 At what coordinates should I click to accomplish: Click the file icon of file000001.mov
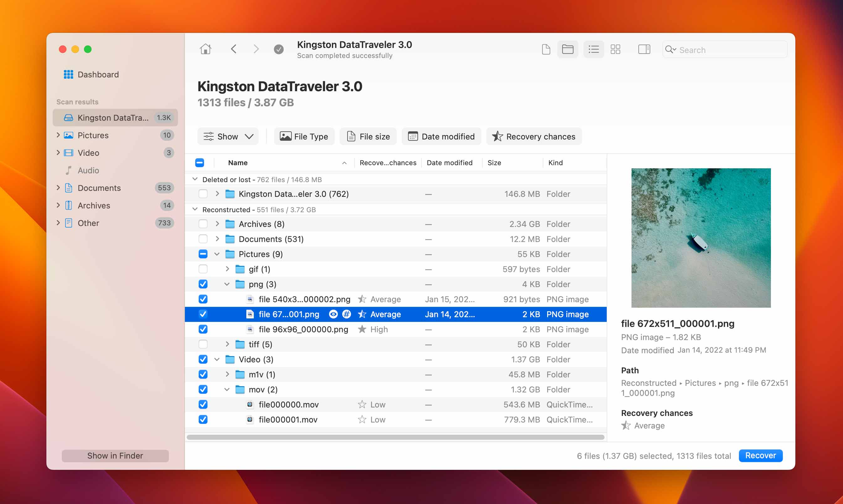(x=250, y=419)
